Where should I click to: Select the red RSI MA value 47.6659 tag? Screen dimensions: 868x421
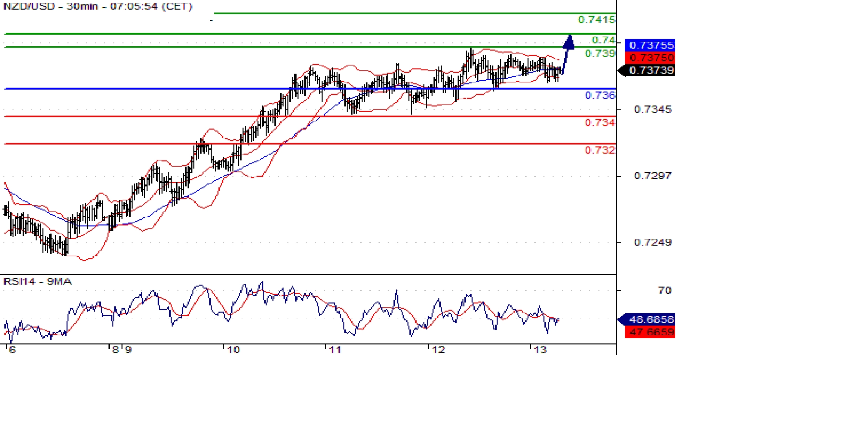[x=650, y=332]
